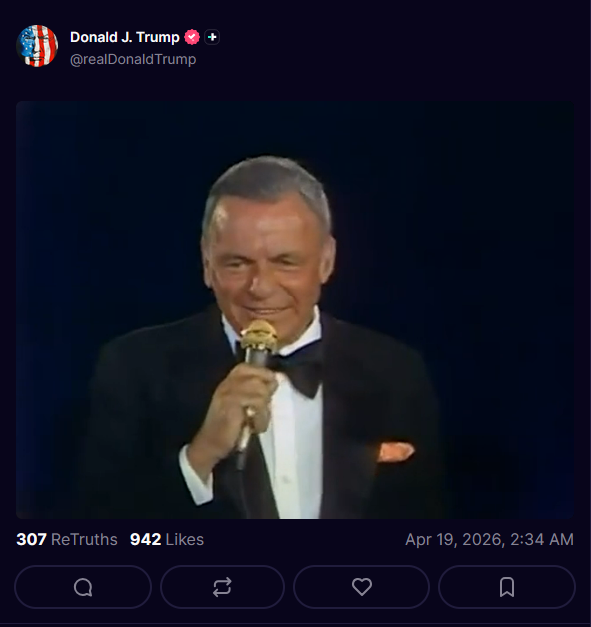
Task: Bookmark this post with the ribbon icon
Action: [x=507, y=587]
